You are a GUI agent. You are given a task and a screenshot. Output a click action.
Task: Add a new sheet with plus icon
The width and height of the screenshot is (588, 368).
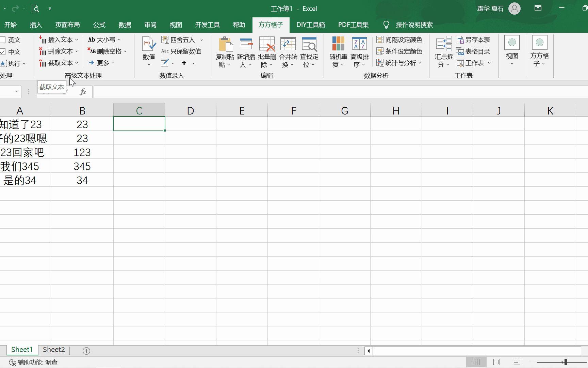click(x=86, y=351)
